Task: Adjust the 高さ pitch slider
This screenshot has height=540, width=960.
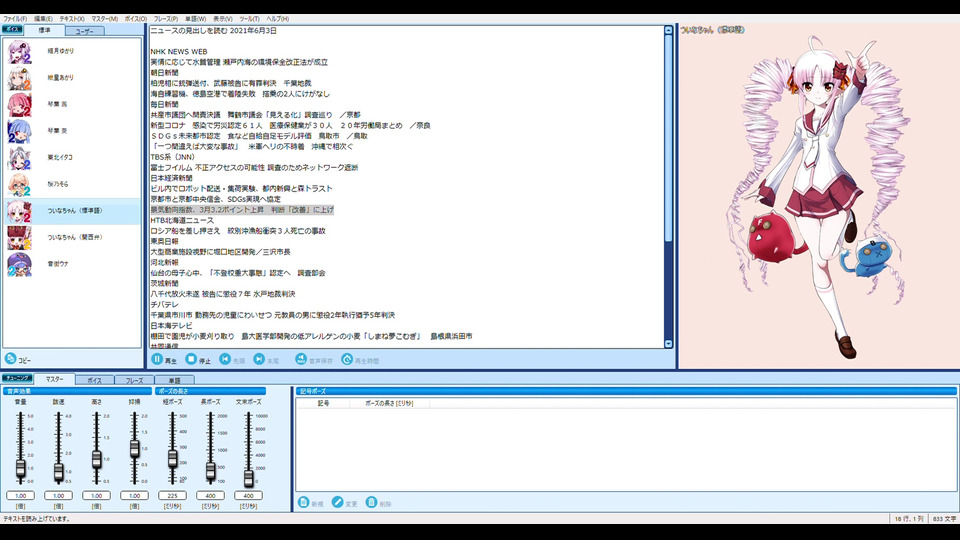Action: pyautogui.click(x=96, y=459)
